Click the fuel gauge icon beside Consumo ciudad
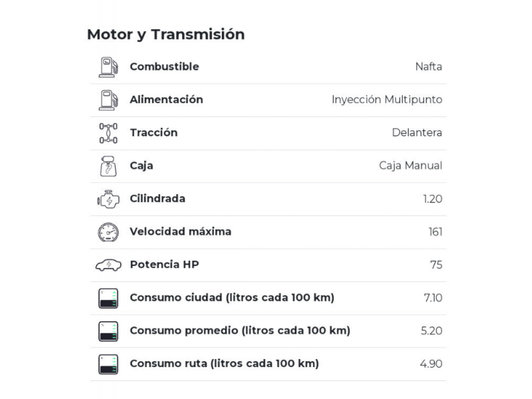 108,298
